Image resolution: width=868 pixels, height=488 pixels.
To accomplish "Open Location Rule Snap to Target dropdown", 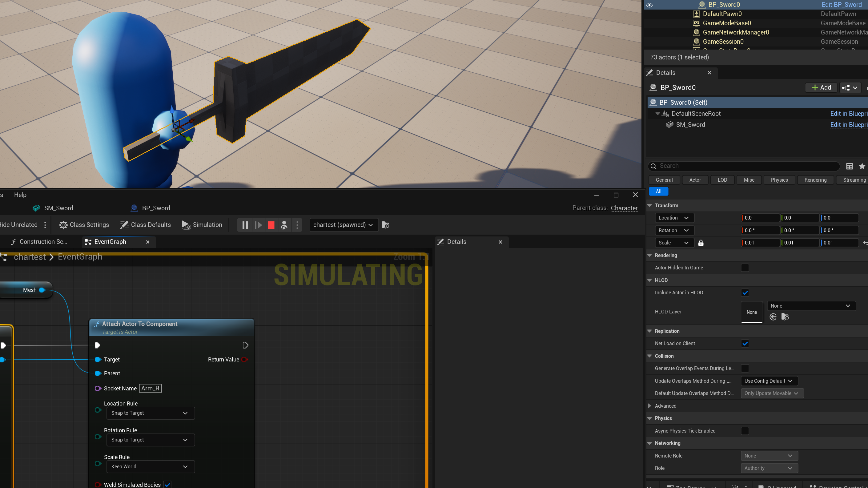I will 150,413.
